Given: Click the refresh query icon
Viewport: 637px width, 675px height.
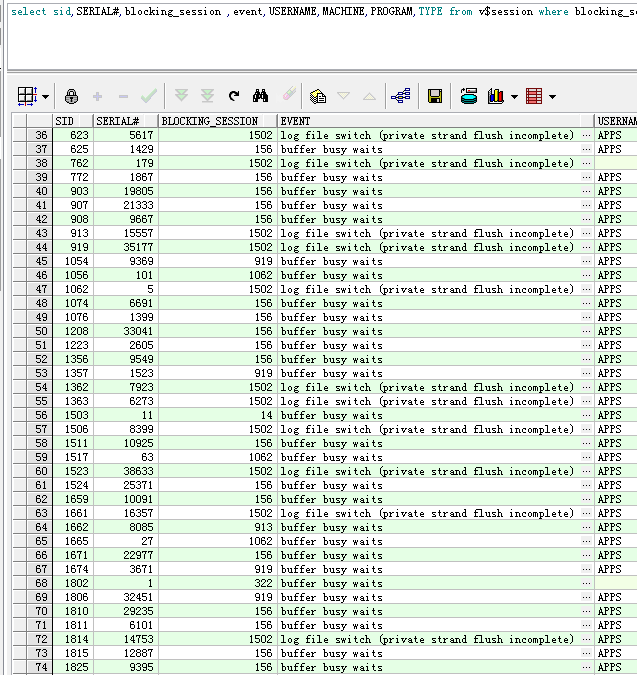Looking at the screenshot, I should coord(234,97).
